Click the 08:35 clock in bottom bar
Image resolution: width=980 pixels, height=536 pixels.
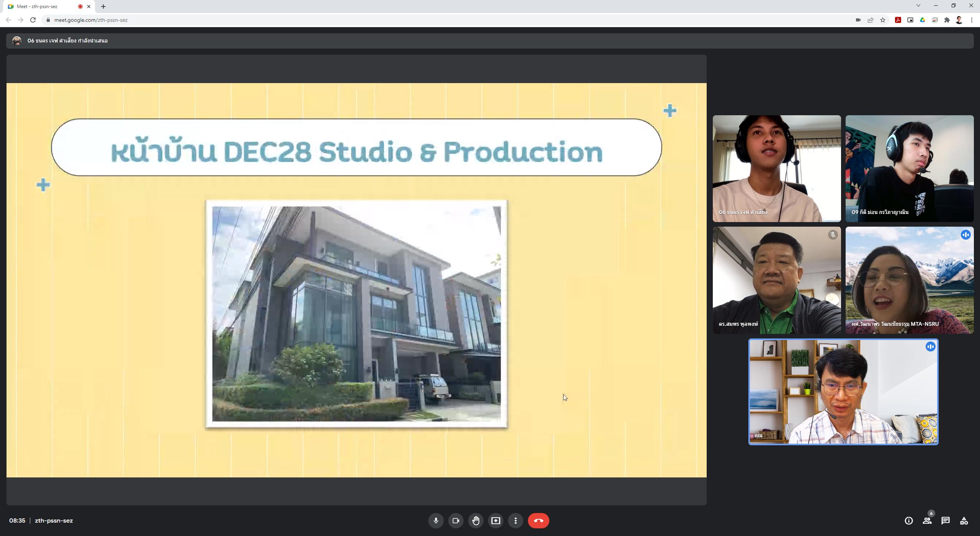pyautogui.click(x=17, y=521)
